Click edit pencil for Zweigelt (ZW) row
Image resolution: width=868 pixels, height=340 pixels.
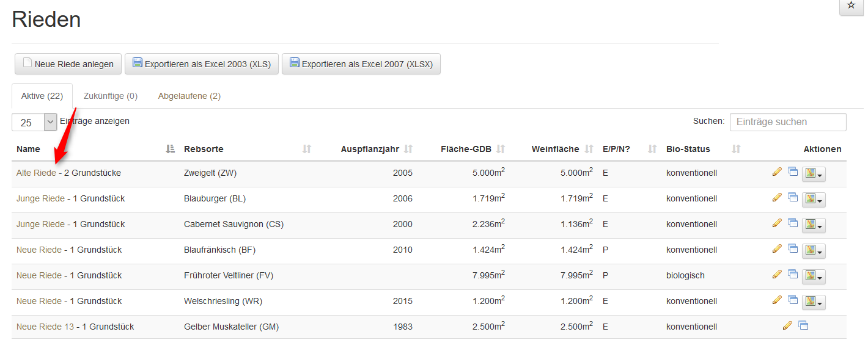point(777,172)
